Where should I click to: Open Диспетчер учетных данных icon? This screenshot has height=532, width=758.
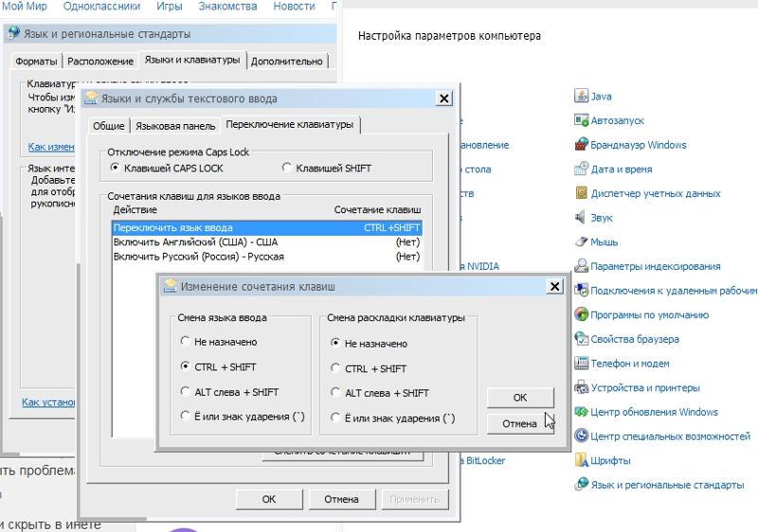point(581,193)
